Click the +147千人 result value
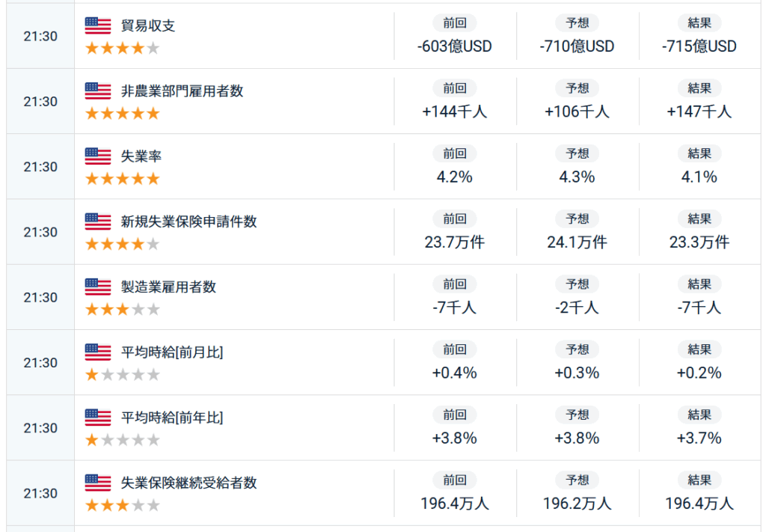 click(699, 112)
